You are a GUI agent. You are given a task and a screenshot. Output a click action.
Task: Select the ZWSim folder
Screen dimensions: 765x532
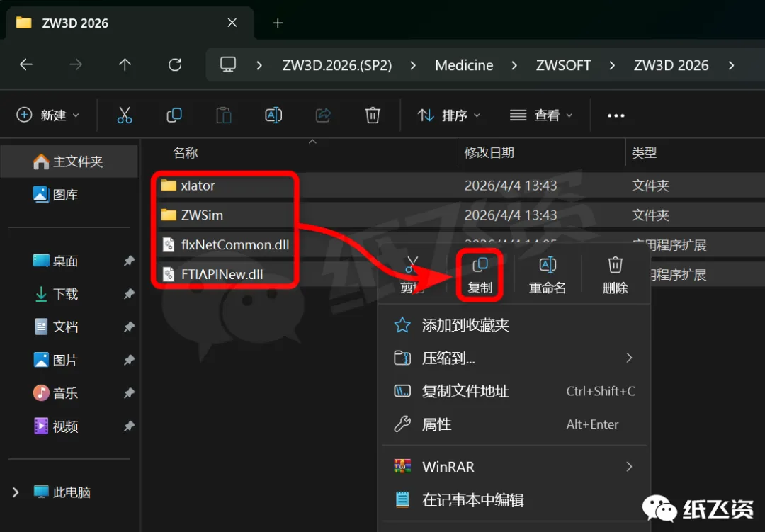click(x=192, y=215)
